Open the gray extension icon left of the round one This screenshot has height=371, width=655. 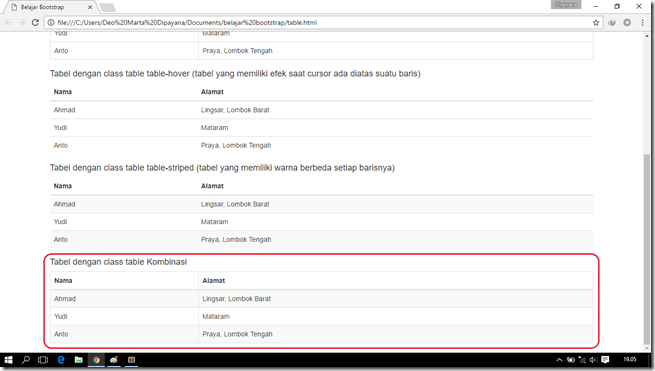612,23
